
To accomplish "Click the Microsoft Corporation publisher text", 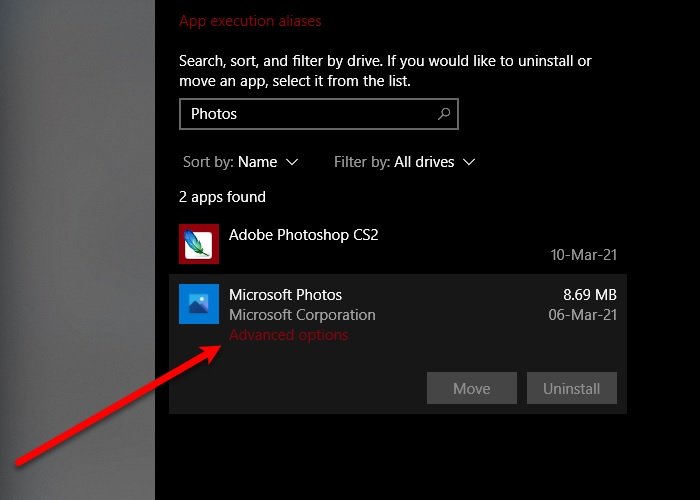I will coord(302,315).
